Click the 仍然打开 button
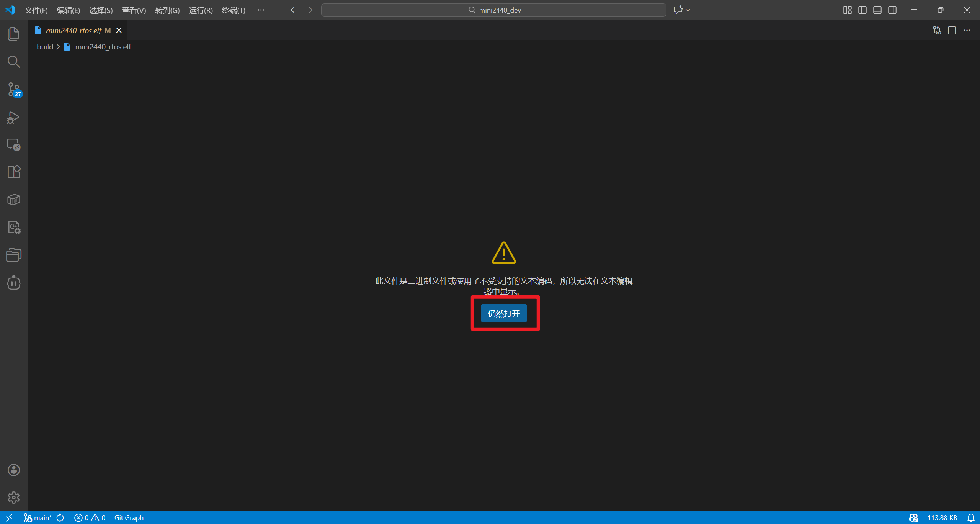The width and height of the screenshot is (980, 524). click(504, 313)
